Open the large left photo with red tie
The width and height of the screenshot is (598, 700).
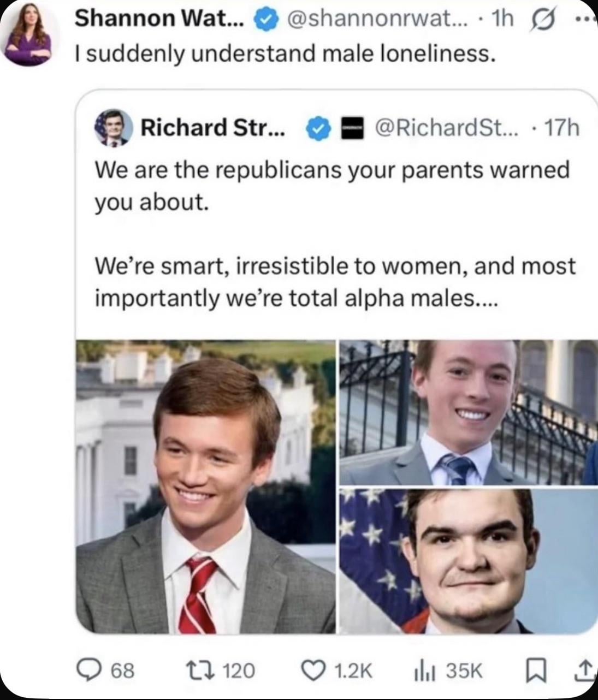click(206, 486)
